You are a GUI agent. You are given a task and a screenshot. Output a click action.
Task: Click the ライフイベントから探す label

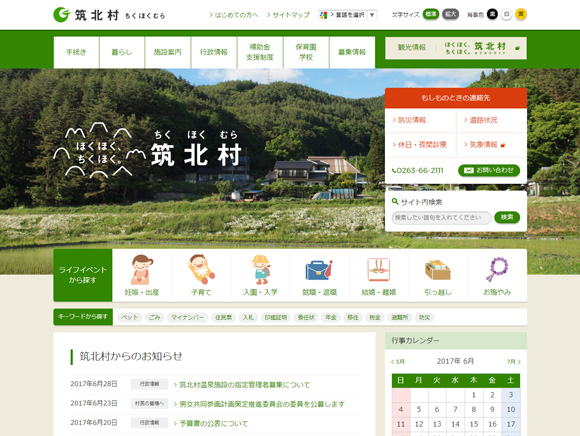click(83, 275)
